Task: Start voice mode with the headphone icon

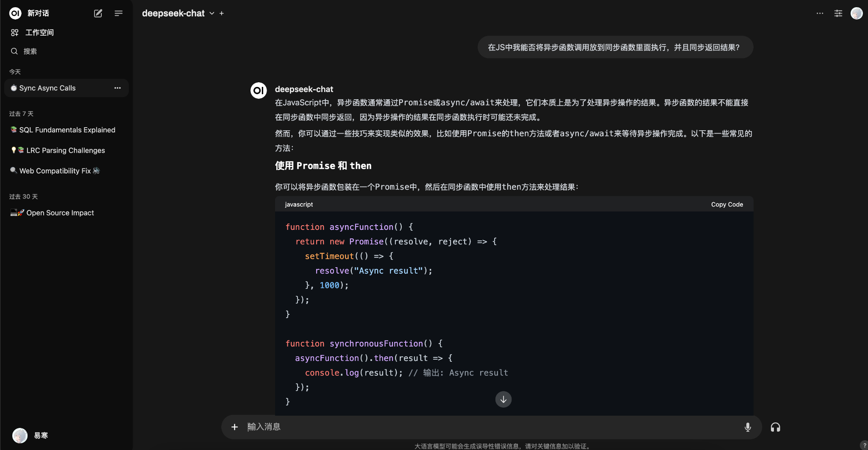Action: 776,427
